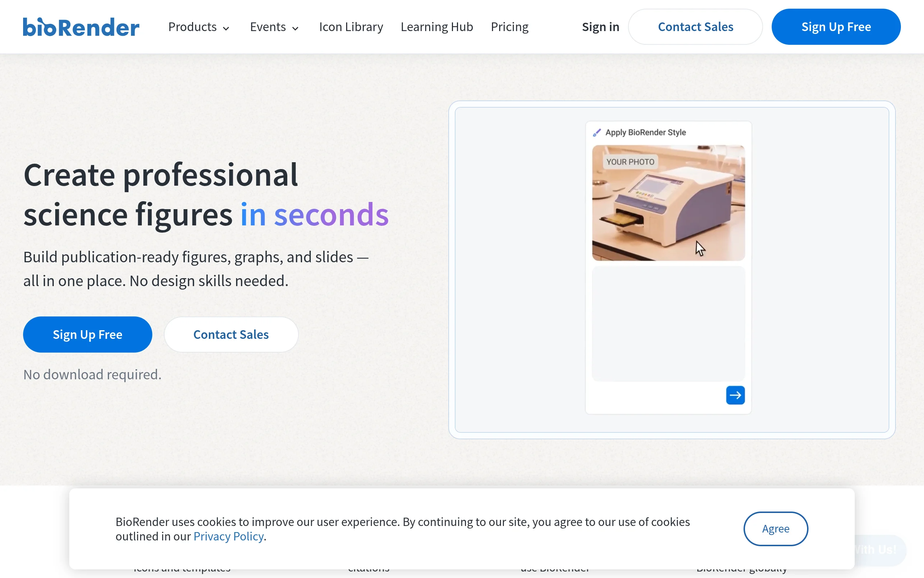
Task: Click the hero Sign Up Free button
Action: click(87, 335)
